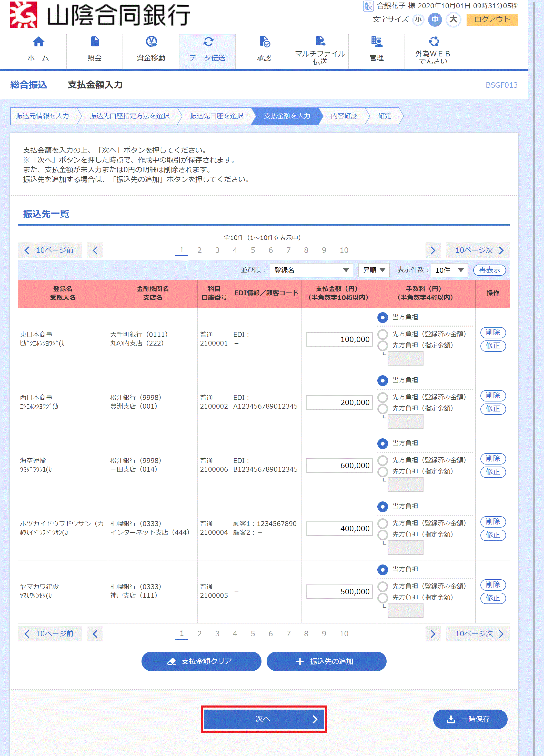Set text size to 中
This screenshot has width=544, height=756.
435,19
